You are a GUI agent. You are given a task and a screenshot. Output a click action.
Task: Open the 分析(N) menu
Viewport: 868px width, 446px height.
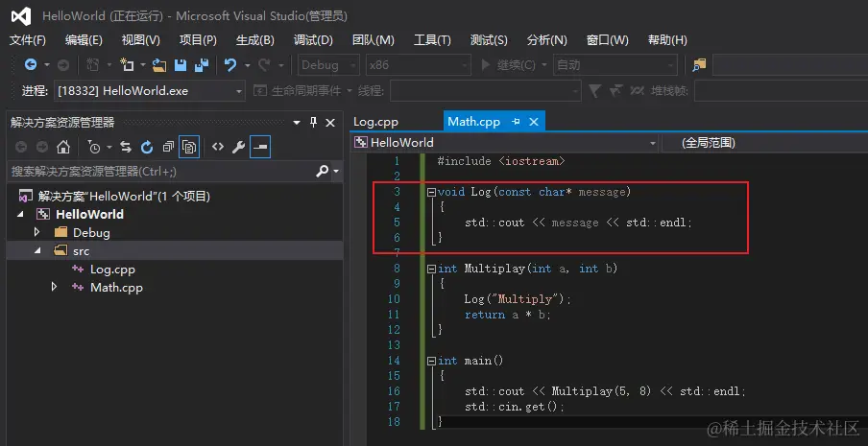[547, 40]
